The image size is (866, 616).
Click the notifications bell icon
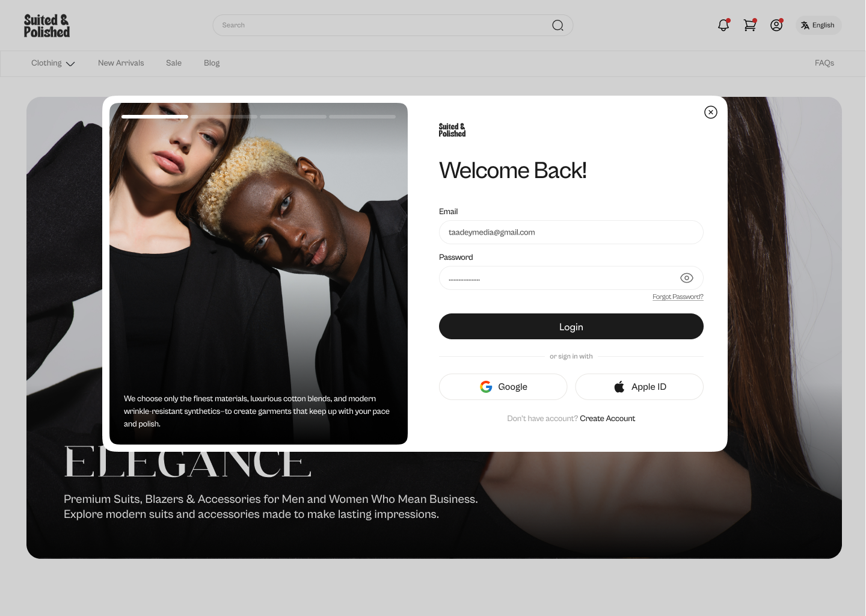pos(723,25)
